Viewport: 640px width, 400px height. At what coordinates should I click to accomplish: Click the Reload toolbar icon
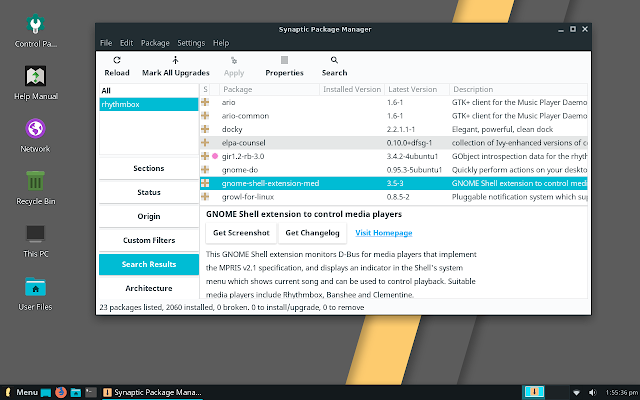tap(117, 60)
